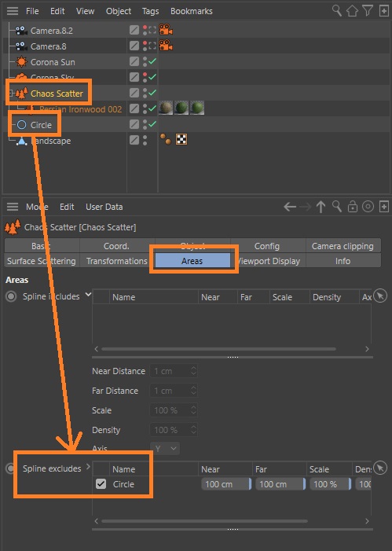The height and width of the screenshot is (551, 392).
Task: Toggle the green check for Corona Sun
Action: [x=152, y=61]
